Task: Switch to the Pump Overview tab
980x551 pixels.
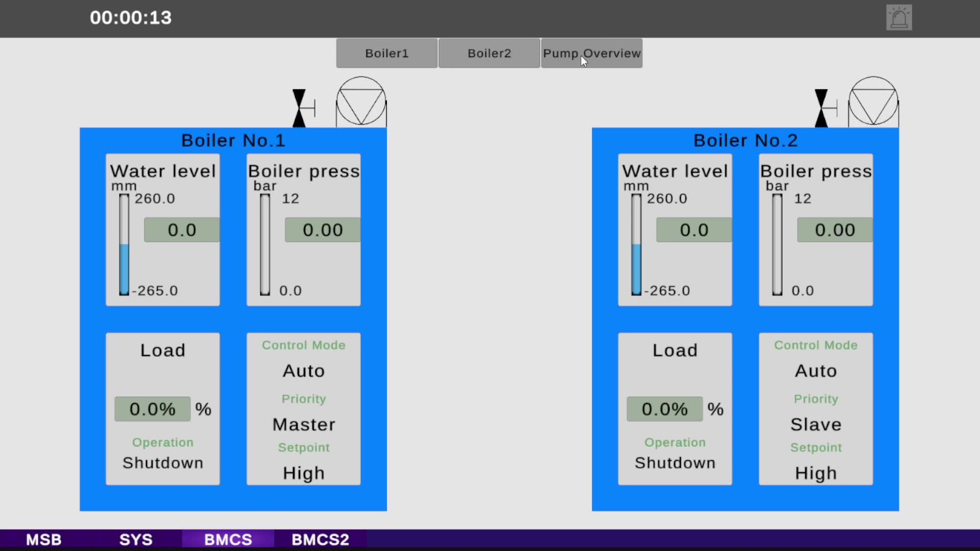Action: point(592,53)
